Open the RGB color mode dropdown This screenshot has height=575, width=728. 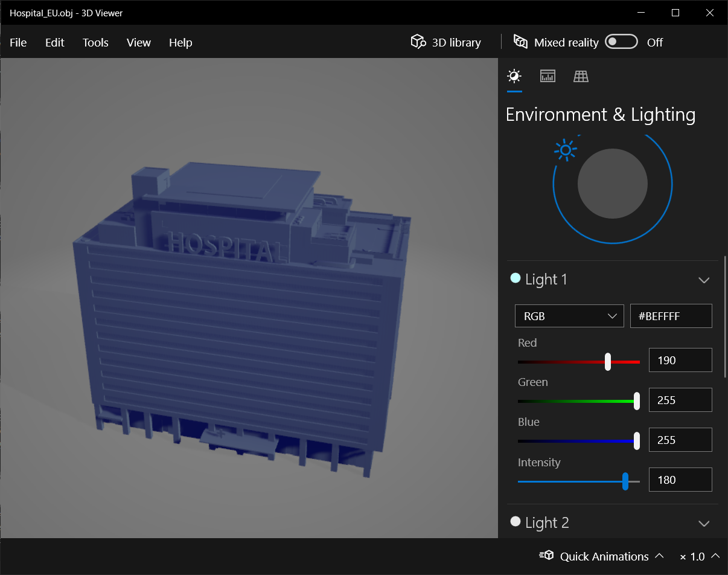point(569,316)
